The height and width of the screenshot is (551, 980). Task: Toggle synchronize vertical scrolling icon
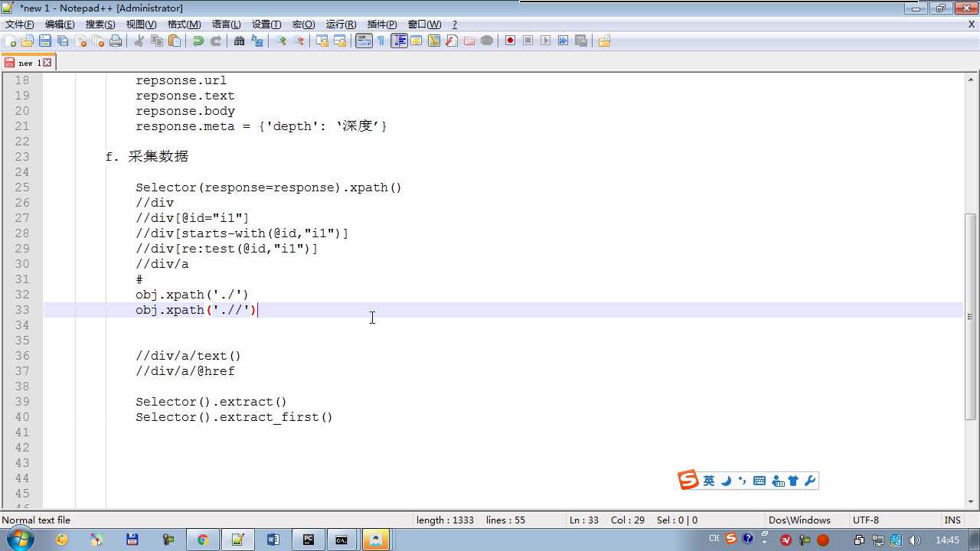coord(322,41)
